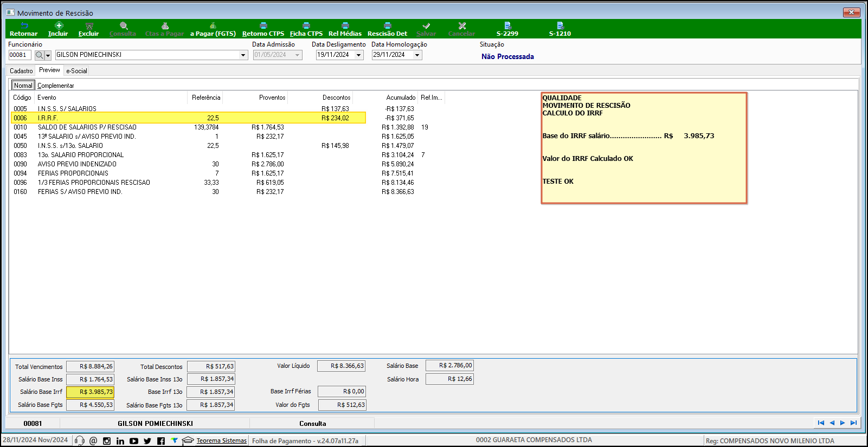This screenshot has height=447, width=868.
Task: Open the Twitter icon in status bar
Action: 147,441
